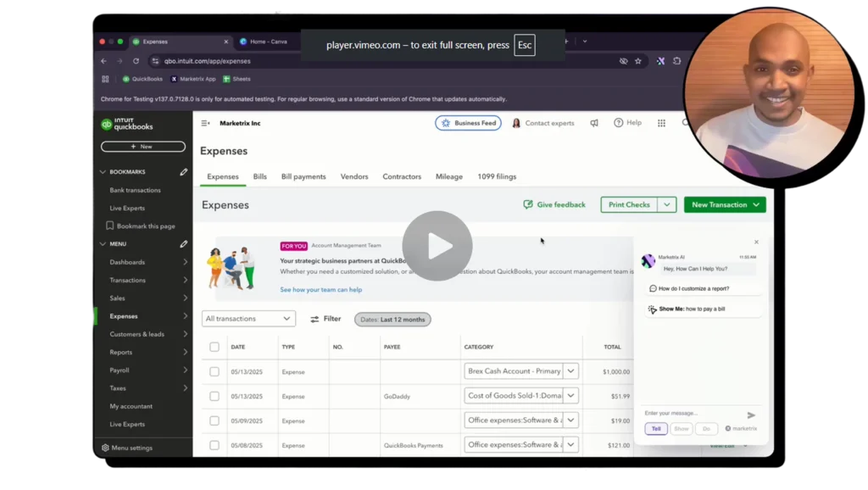The width and height of the screenshot is (868, 490).
Task: Open the Marketrix X extension icon
Action: point(660,61)
